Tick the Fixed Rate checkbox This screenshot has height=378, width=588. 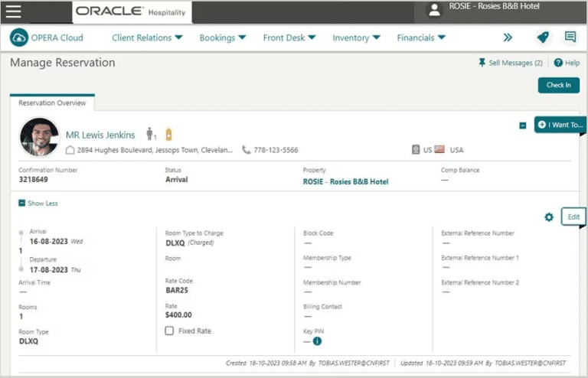[169, 331]
